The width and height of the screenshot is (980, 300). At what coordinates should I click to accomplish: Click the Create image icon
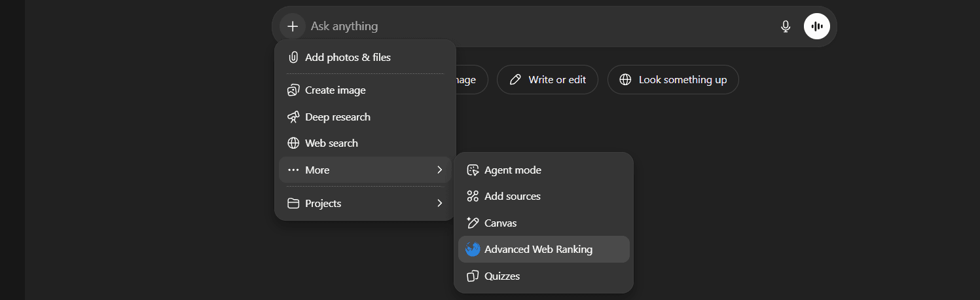coord(293,90)
